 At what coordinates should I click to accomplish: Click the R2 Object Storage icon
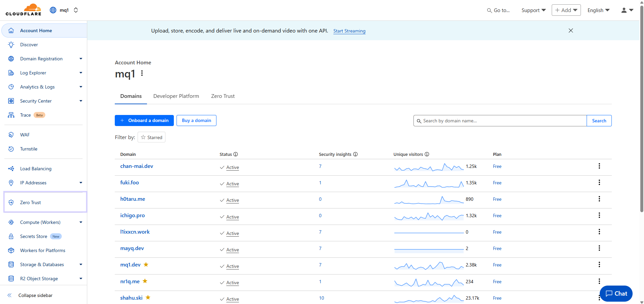point(11,279)
